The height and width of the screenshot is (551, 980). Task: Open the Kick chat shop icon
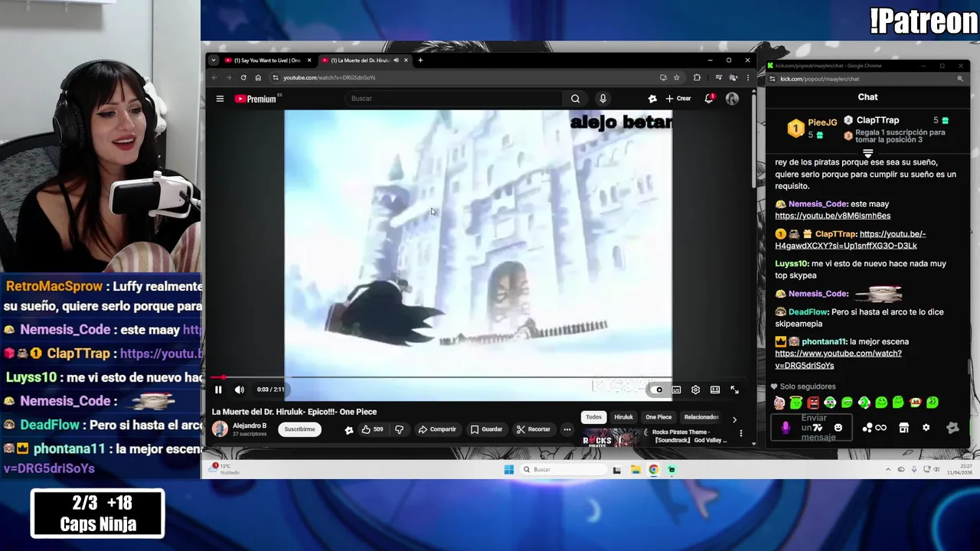coord(903,428)
